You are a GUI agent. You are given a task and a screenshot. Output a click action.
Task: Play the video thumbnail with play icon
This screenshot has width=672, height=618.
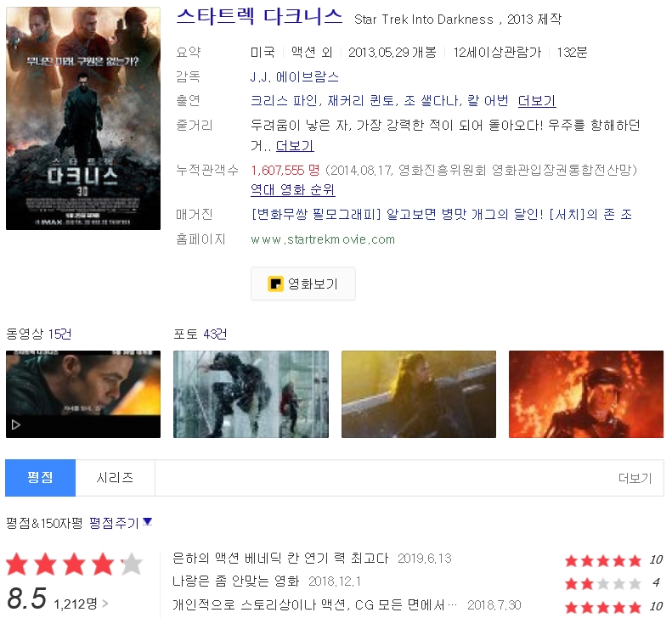click(83, 394)
